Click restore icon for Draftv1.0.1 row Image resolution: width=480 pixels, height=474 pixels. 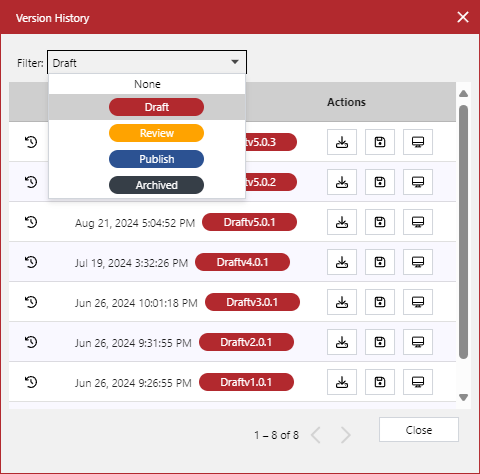tap(31, 382)
